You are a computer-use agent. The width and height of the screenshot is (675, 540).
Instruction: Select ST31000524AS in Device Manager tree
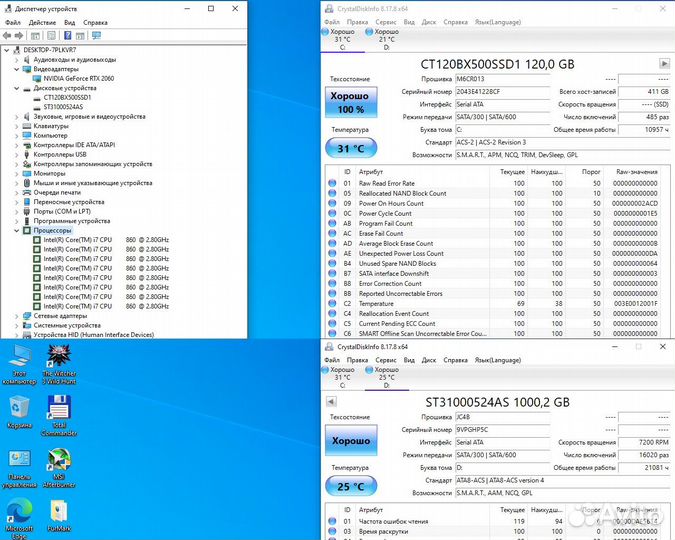click(x=63, y=107)
